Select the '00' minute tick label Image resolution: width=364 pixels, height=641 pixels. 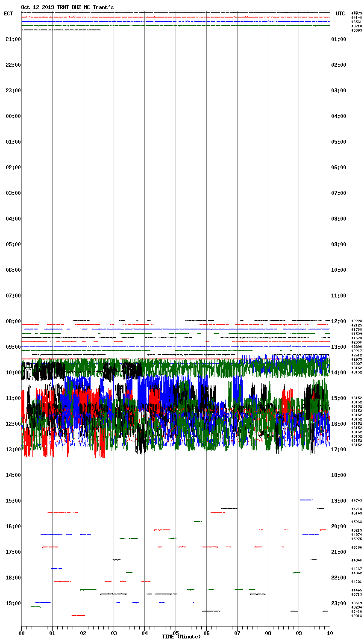[x=21, y=633]
